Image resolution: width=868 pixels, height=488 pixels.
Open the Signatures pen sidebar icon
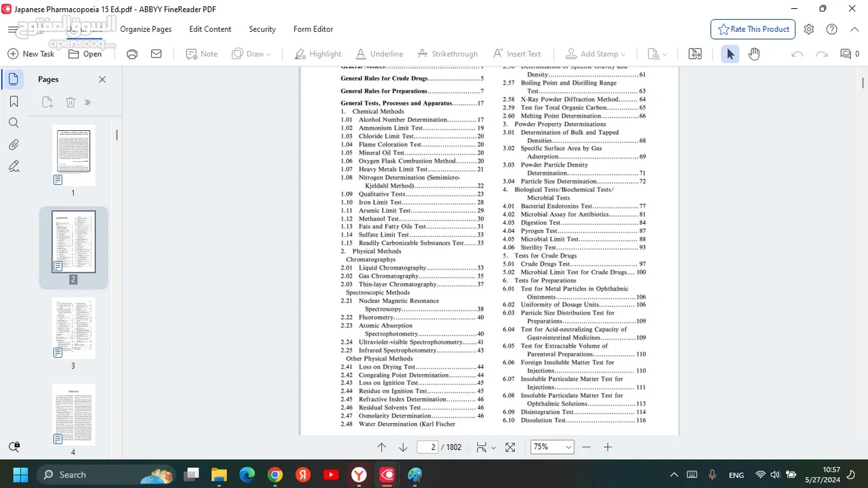[x=14, y=166]
